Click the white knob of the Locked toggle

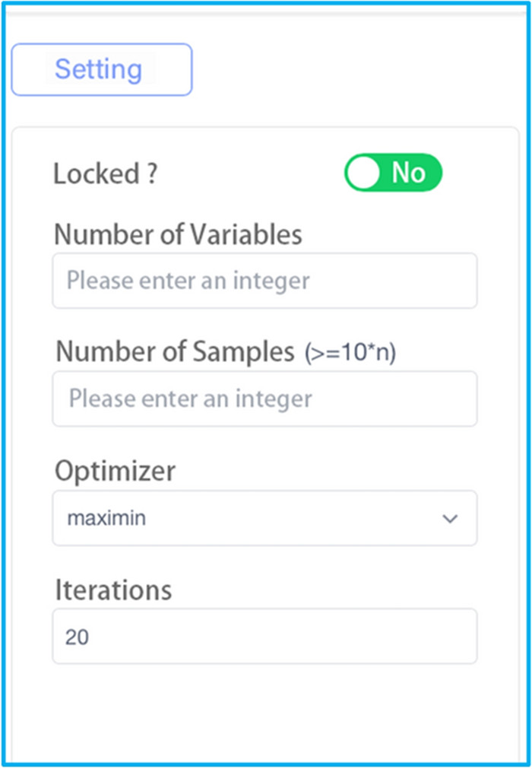point(365,173)
